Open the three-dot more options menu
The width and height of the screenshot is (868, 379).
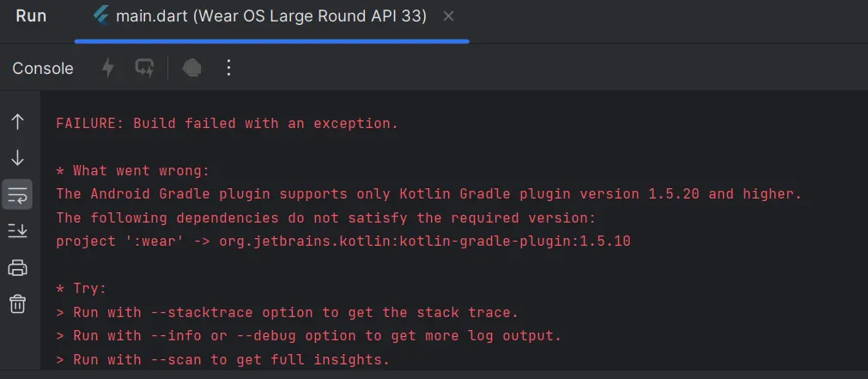click(228, 68)
